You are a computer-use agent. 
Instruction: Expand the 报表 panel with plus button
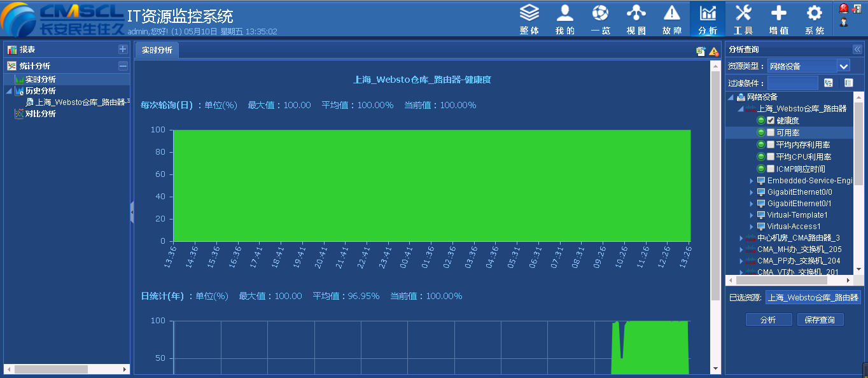pos(123,50)
